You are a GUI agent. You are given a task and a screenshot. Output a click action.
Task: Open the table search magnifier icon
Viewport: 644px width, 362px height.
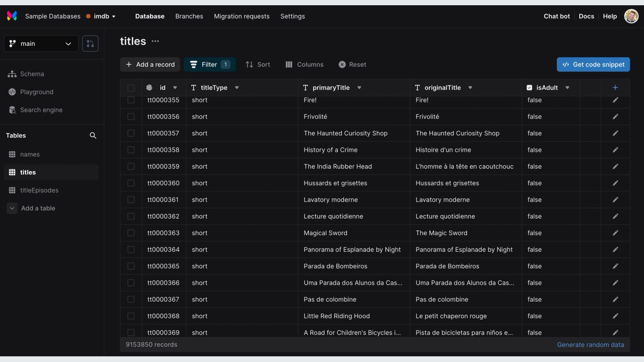pyautogui.click(x=93, y=136)
